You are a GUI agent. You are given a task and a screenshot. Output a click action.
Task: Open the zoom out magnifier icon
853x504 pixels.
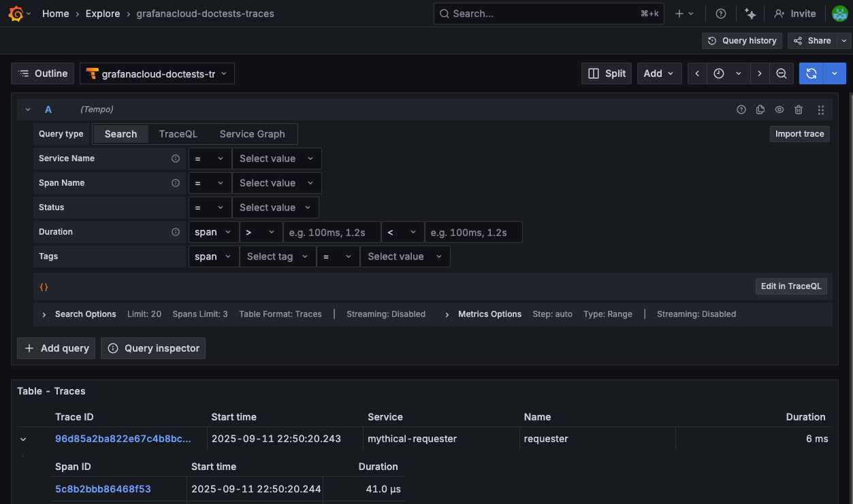coord(781,73)
